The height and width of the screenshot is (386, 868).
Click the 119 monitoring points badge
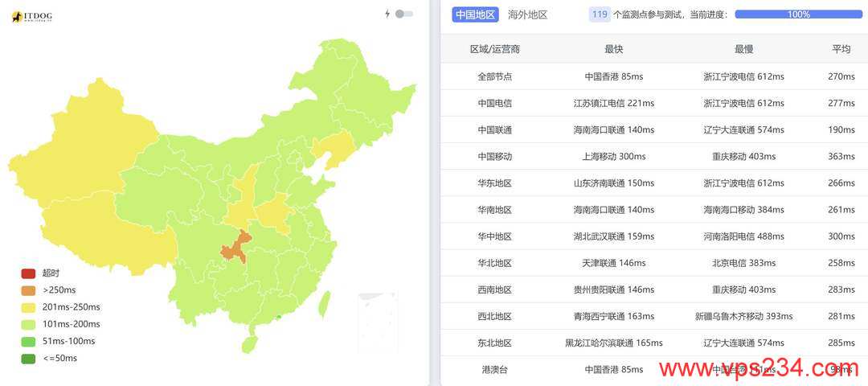600,14
